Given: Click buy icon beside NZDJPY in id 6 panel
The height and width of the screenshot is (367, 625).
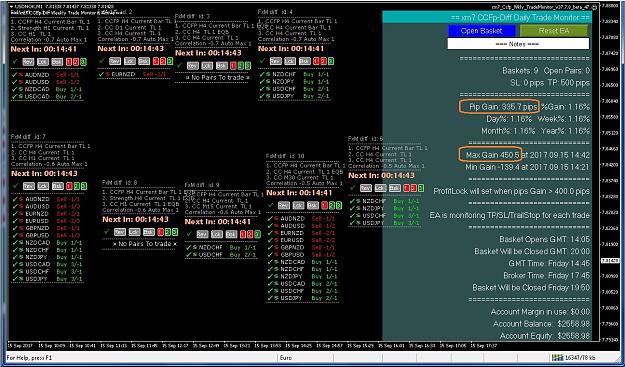Looking at the screenshot, I should pos(358,208).
